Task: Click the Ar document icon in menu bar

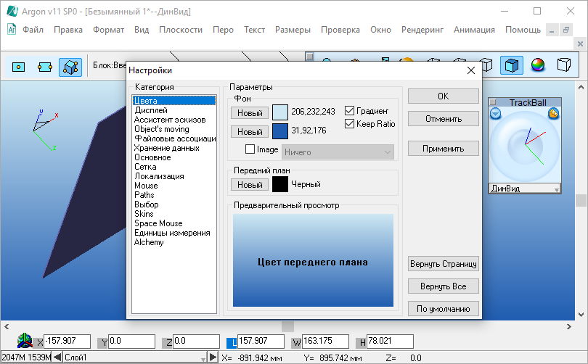Action: 12,29
